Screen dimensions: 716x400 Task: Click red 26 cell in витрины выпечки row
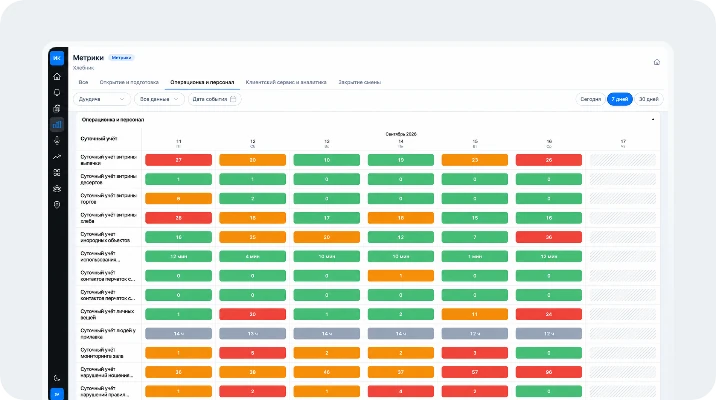click(x=549, y=160)
